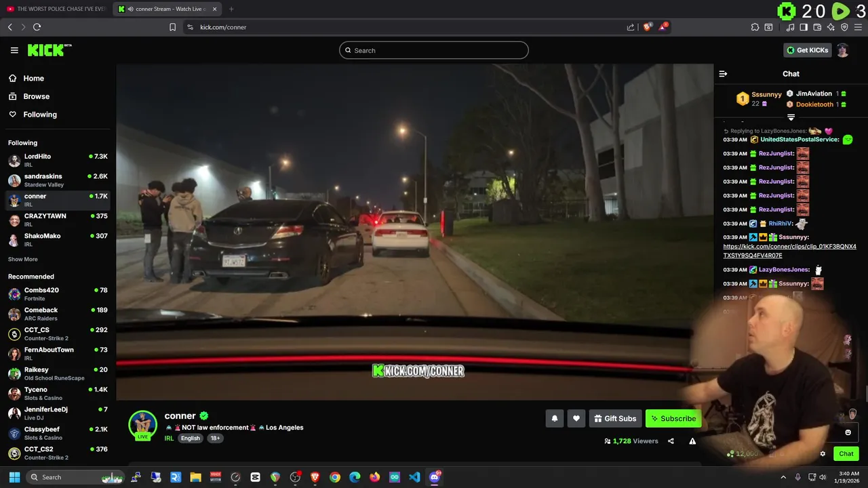Image resolution: width=868 pixels, height=488 pixels.
Task: Toggle follow heart for conner
Action: point(576,419)
